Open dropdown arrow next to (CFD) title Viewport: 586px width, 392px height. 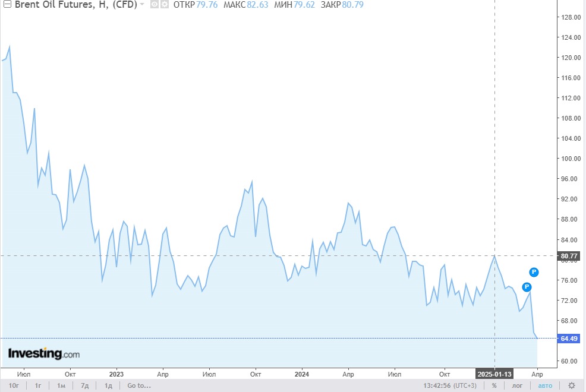pos(142,5)
